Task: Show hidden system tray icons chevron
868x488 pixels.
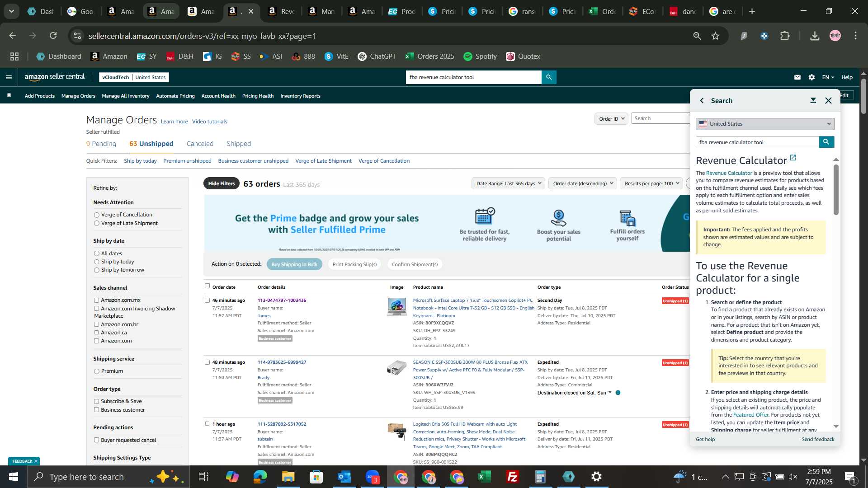Action: pos(725,477)
